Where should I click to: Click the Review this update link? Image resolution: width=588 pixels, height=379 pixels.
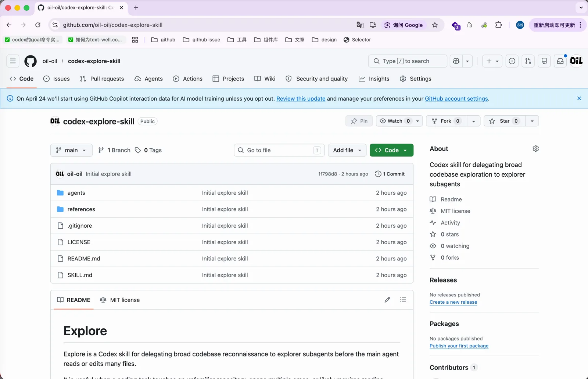coord(301,98)
